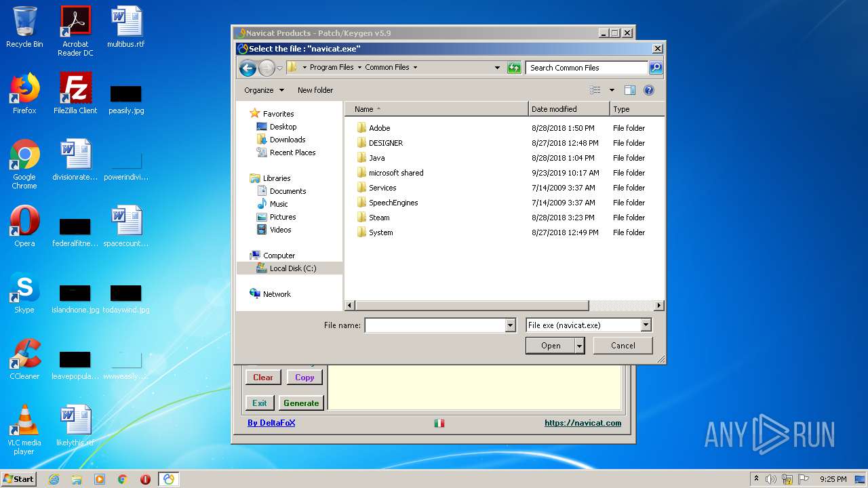This screenshot has height=488, width=868.
Task: Open the Recycle Bin desktop icon
Action: [x=24, y=27]
